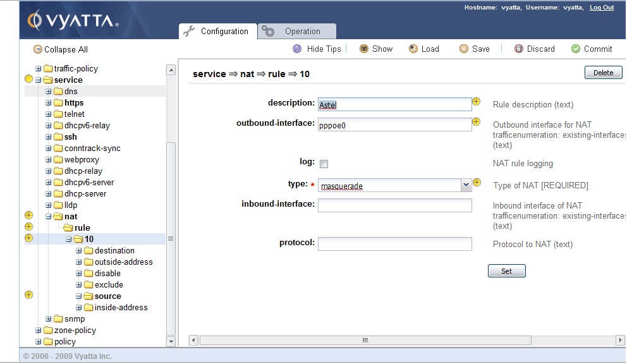Select the inside-address tree item
Image resolution: width=627 pixels, height=364 pixels.
(121, 308)
